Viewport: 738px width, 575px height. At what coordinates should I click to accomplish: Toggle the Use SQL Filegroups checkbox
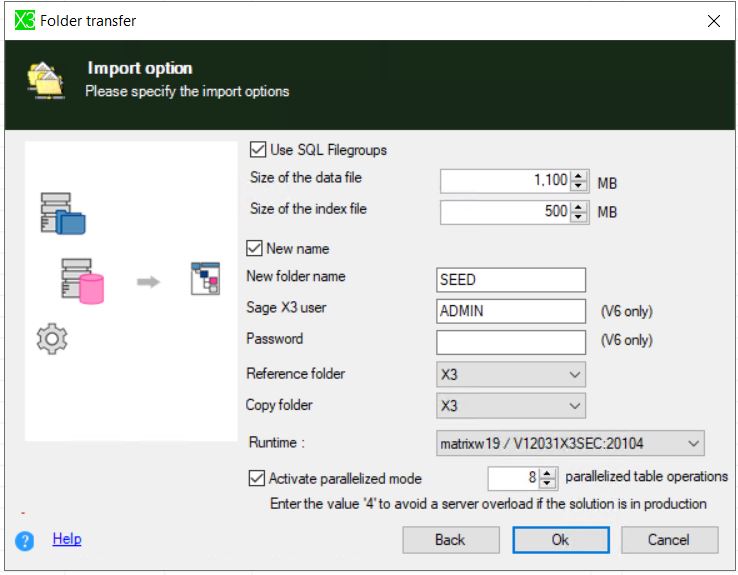pos(257,150)
